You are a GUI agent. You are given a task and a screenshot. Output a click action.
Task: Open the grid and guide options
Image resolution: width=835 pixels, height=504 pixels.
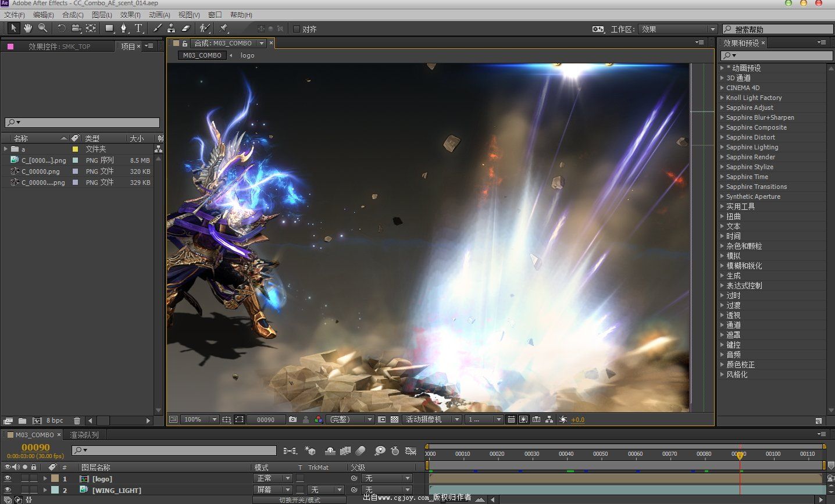coord(227,419)
